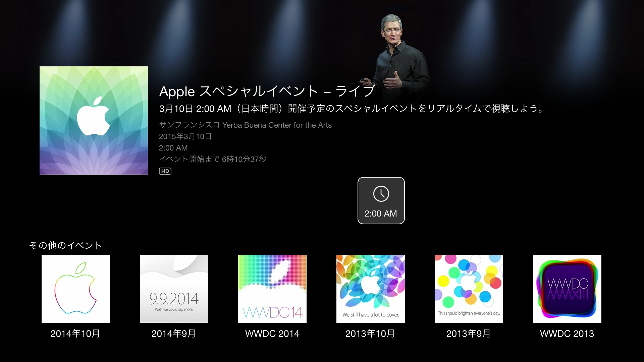Click the event countdown timer text
Screen dimensions: 644x362
click(x=213, y=159)
